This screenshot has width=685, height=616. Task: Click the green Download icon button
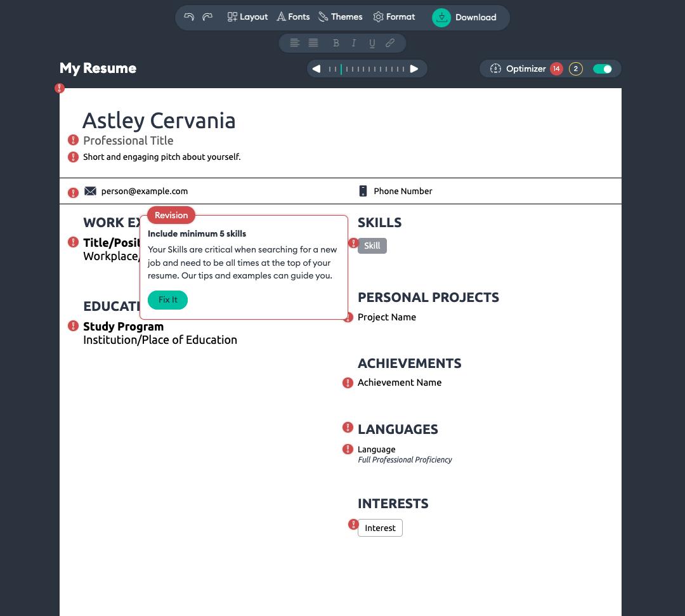point(441,18)
